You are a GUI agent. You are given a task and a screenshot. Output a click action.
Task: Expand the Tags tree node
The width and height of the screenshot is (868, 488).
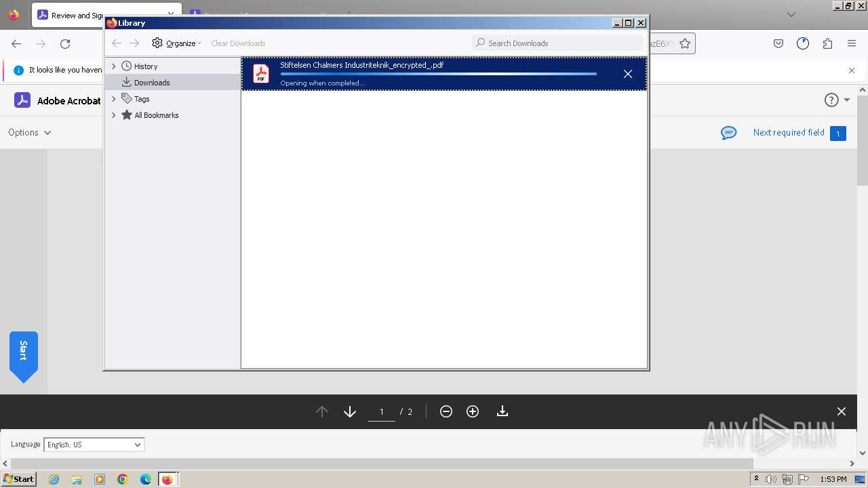114,98
